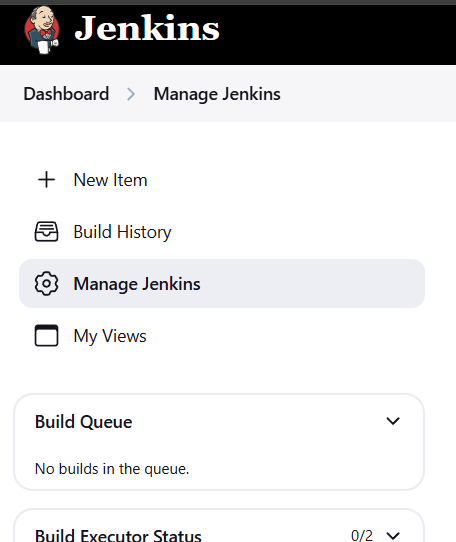Image resolution: width=456 pixels, height=542 pixels.
Task: Click the Build Queue heading
Action: click(83, 422)
